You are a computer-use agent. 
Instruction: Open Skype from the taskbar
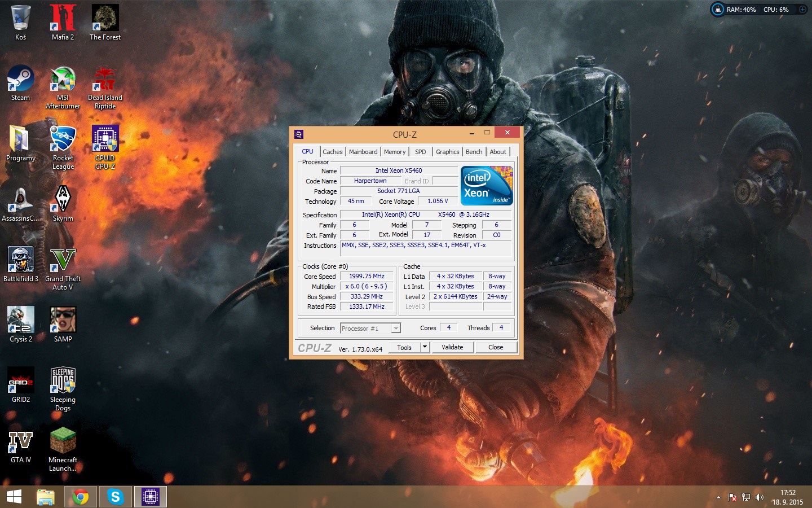click(116, 497)
